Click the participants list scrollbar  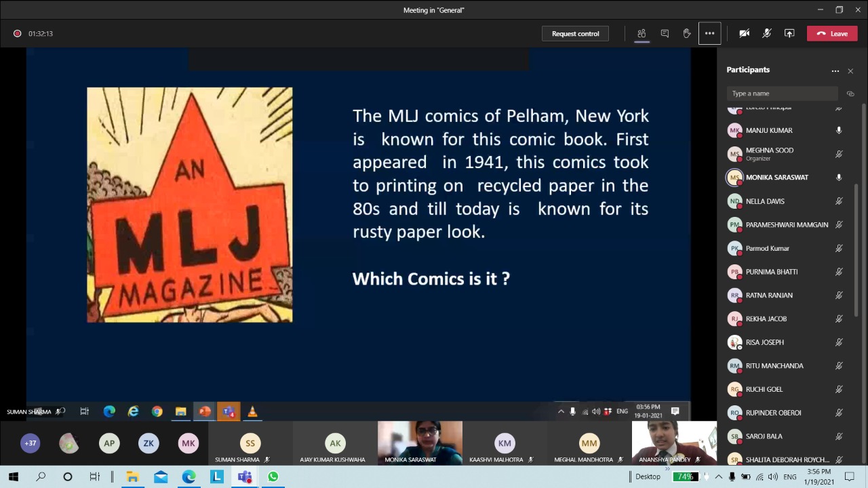coord(863,271)
